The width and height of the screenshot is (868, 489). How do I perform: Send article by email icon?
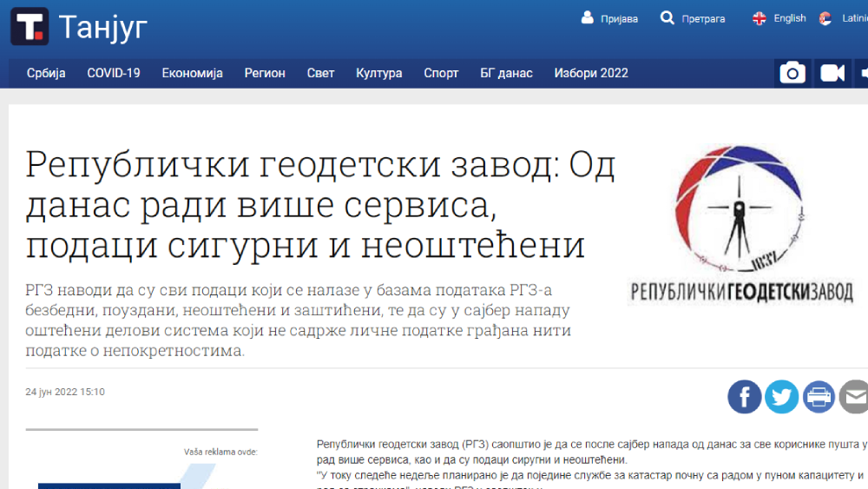[x=854, y=397]
